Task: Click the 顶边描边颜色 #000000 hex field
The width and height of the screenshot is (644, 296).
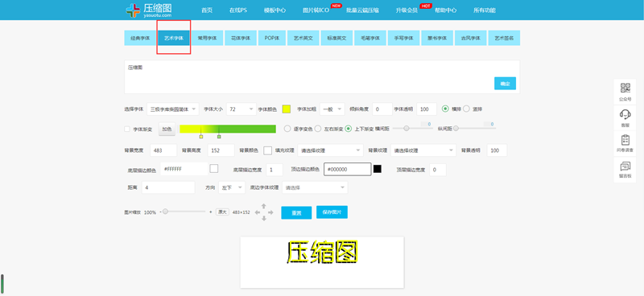Action: coord(348,169)
